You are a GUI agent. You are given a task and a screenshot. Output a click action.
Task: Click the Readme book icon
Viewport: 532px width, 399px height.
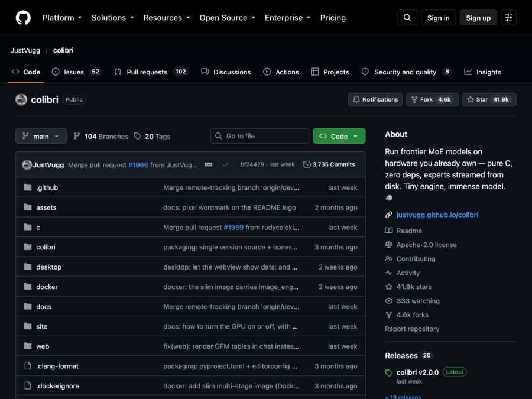(x=389, y=231)
